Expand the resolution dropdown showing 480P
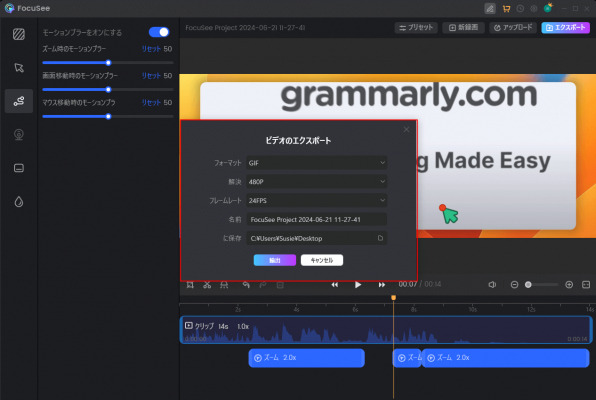 point(317,182)
